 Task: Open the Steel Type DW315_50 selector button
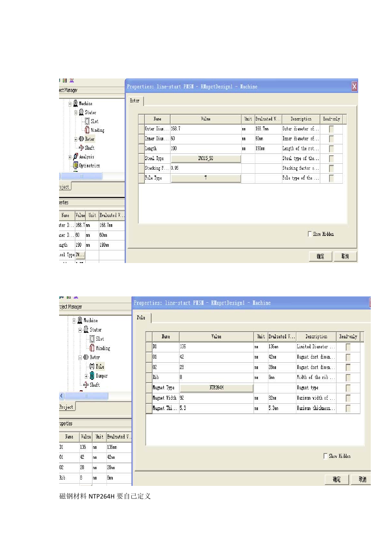[206, 159]
